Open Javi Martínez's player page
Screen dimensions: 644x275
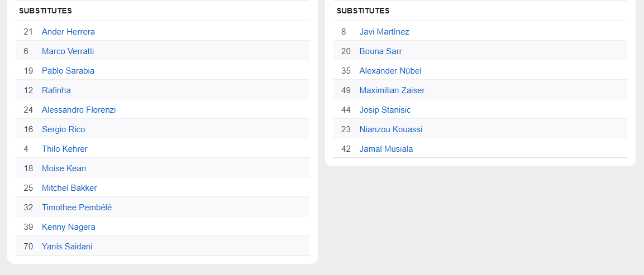click(x=384, y=32)
